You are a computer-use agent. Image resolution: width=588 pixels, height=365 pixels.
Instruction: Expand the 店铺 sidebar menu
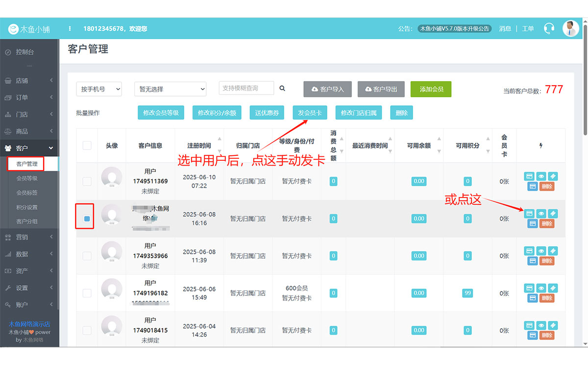coord(29,80)
